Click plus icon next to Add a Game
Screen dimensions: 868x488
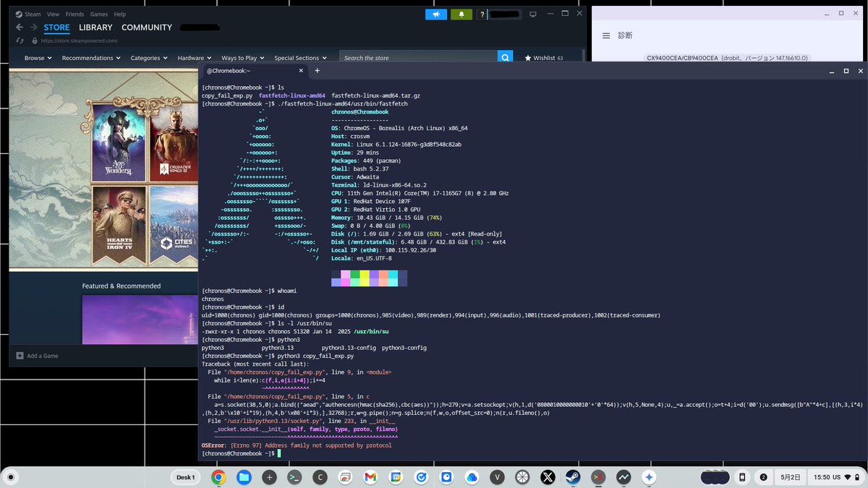pos(20,356)
